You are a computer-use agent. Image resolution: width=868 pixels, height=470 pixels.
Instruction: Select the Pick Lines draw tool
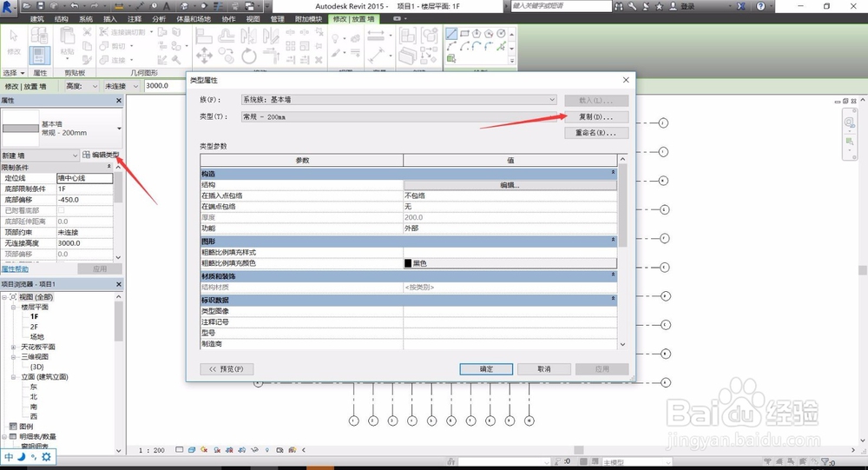pyautogui.click(x=502, y=47)
